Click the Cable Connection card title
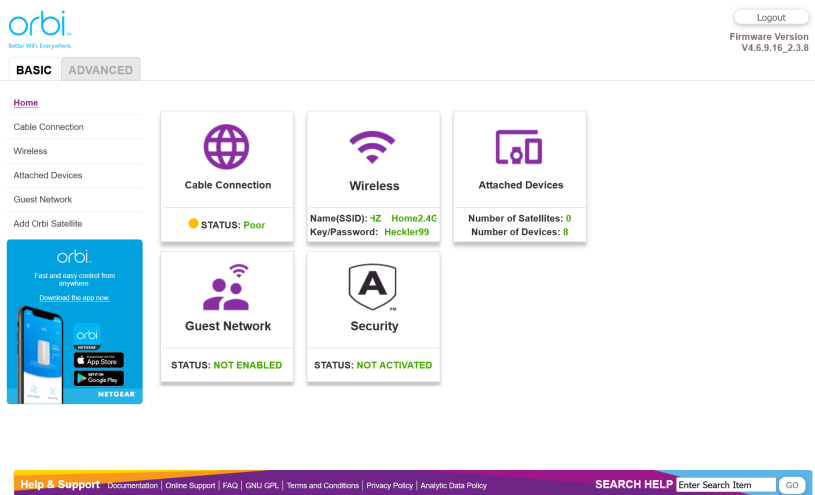 coord(228,185)
